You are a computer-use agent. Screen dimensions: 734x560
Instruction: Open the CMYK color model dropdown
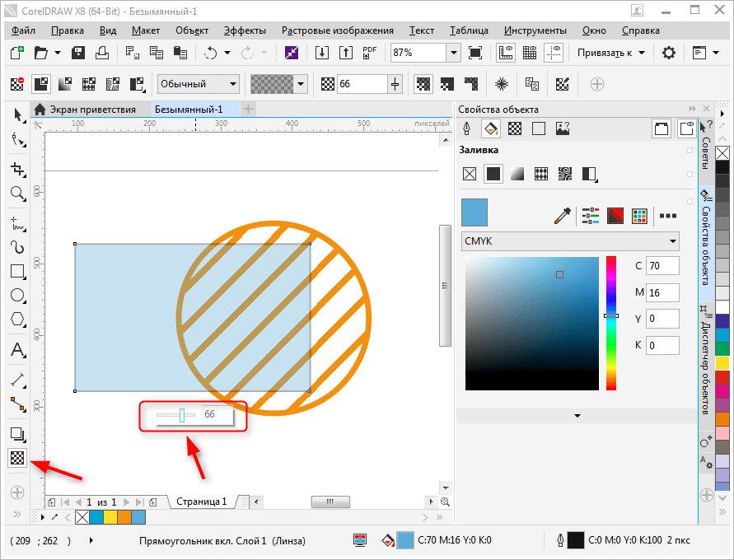click(x=570, y=241)
